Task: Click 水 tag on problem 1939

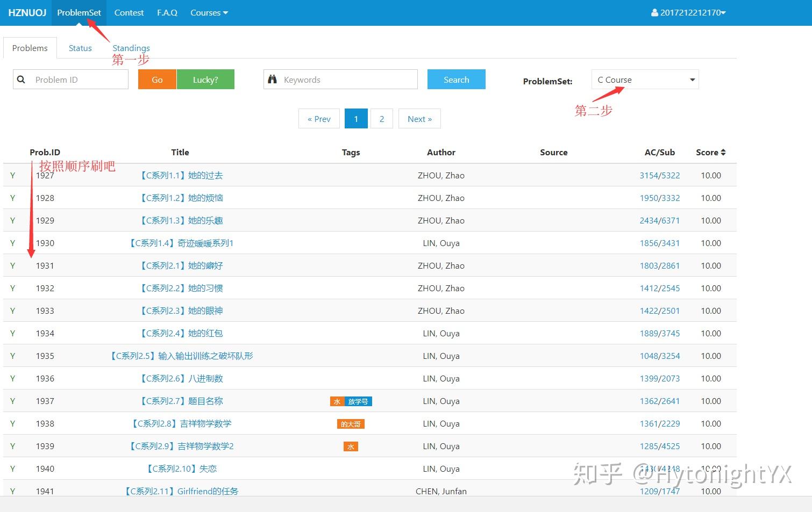Action: 351,446
